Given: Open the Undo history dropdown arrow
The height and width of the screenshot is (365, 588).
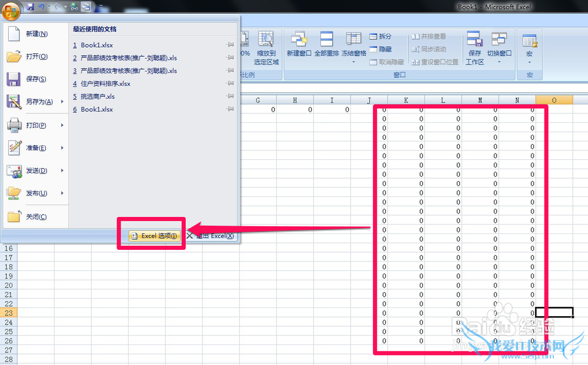Looking at the screenshot, I should click(x=49, y=6).
